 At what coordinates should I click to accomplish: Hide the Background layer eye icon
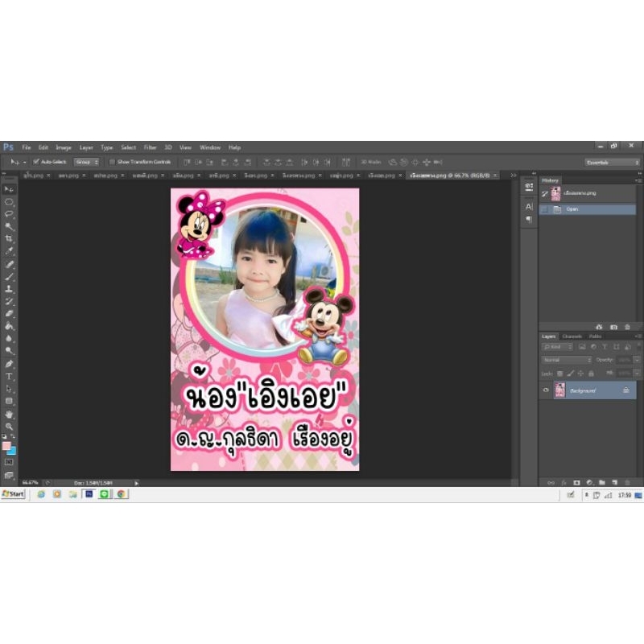[x=546, y=390]
